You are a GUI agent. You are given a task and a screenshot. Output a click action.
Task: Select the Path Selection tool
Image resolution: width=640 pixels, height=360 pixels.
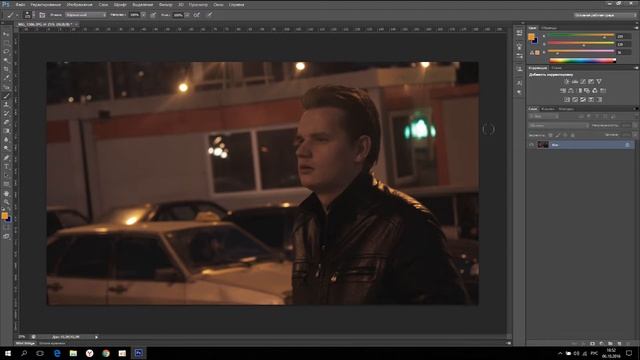point(6,176)
